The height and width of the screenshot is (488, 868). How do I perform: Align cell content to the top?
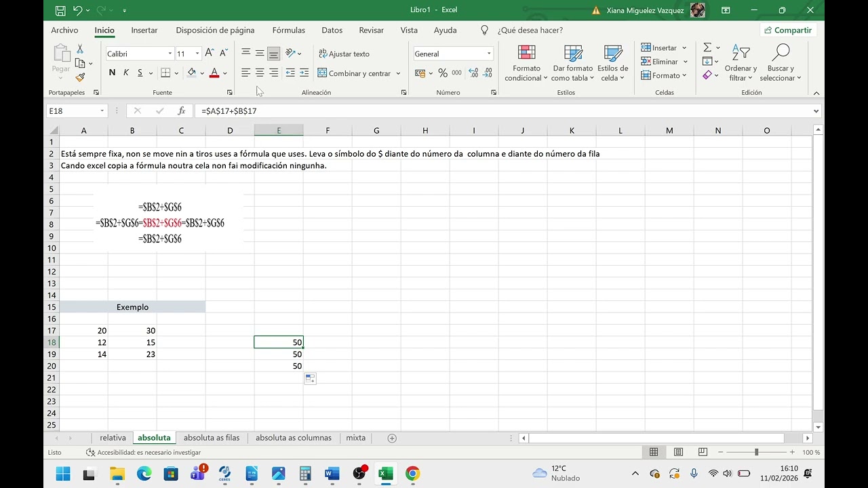click(245, 53)
